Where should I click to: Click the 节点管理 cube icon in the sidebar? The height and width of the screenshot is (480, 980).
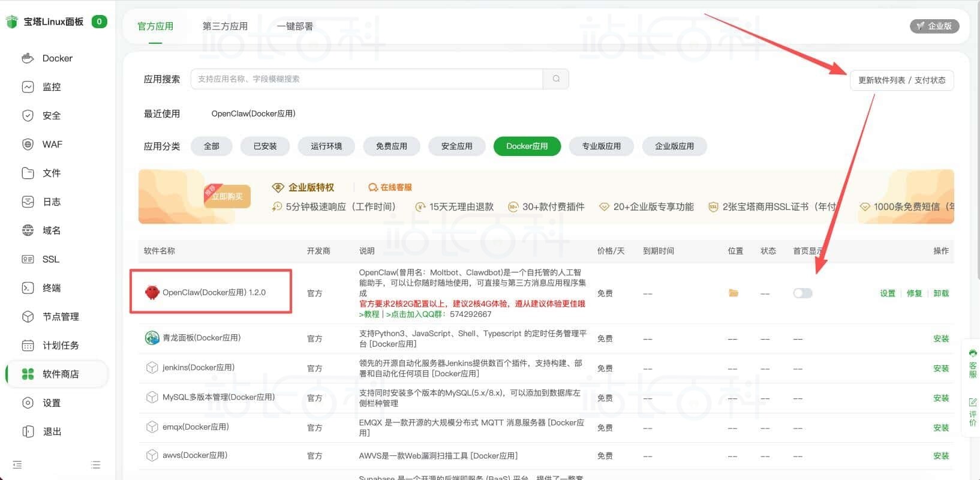(x=28, y=317)
